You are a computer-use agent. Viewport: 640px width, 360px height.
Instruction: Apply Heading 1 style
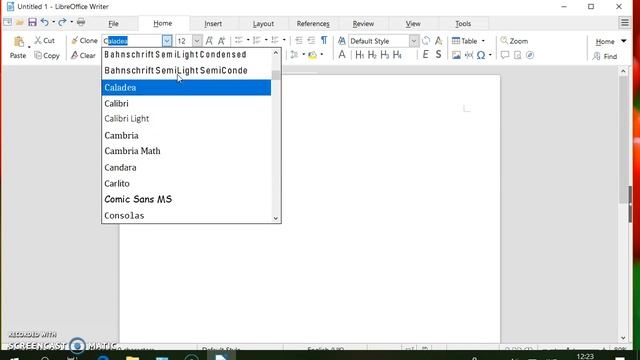(359, 55)
